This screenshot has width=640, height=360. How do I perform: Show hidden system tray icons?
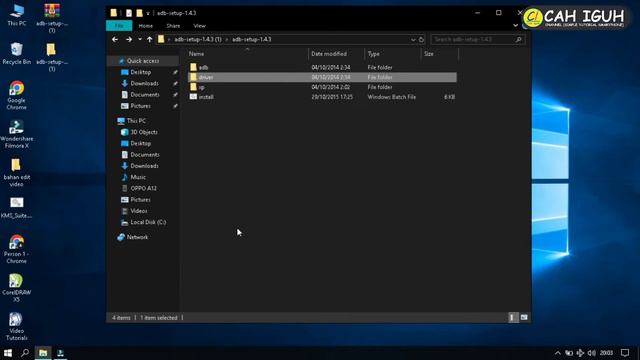[x=558, y=353]
